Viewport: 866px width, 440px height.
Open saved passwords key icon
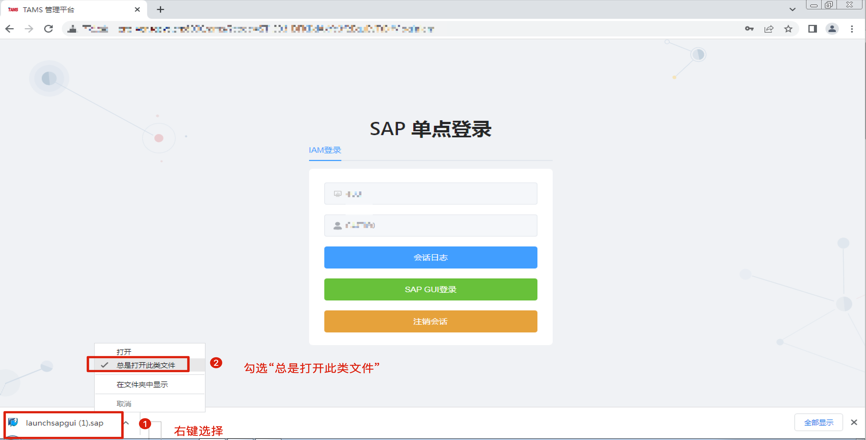click(x=749, y=29)
